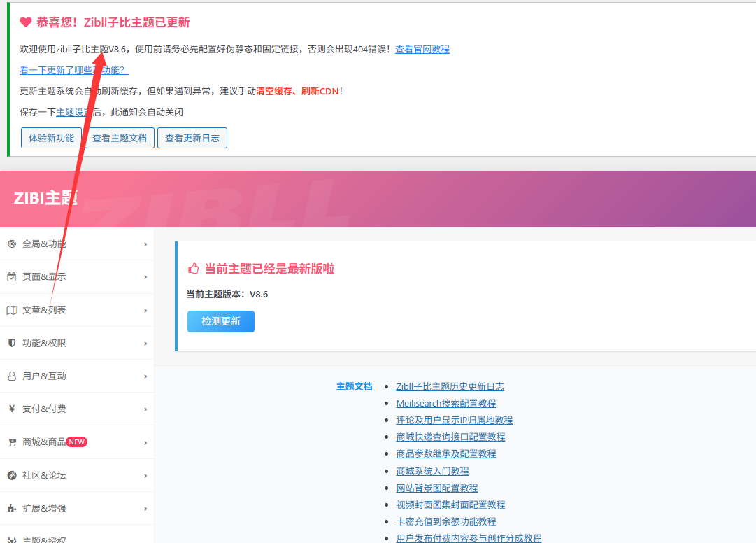Click the 全局&功能 sidebar icon

pos(11,244)
